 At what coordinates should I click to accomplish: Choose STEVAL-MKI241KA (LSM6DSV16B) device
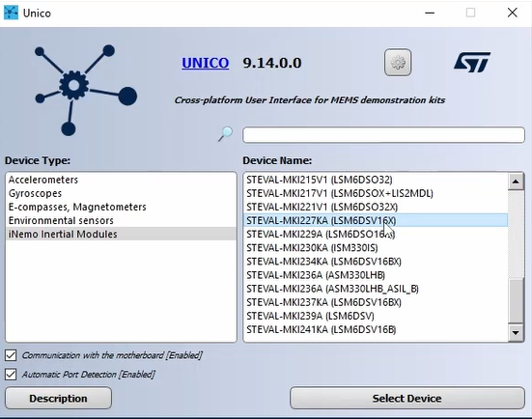pos(376,329)
